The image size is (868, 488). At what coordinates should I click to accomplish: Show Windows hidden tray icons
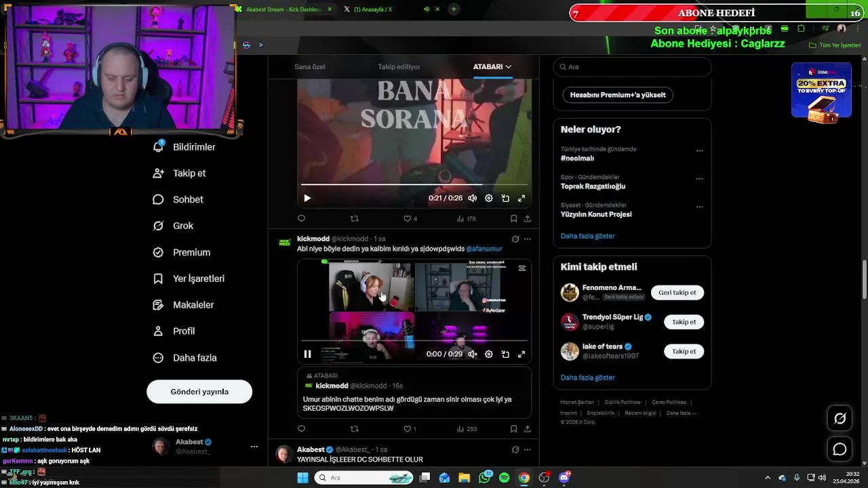pyautogui.click(x=768, y=478)
